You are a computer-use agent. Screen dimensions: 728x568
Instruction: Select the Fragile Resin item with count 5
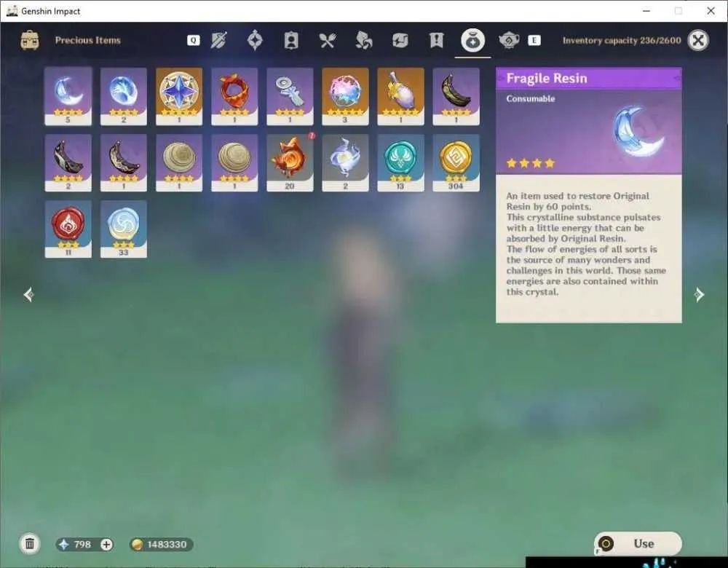(68, 96)
